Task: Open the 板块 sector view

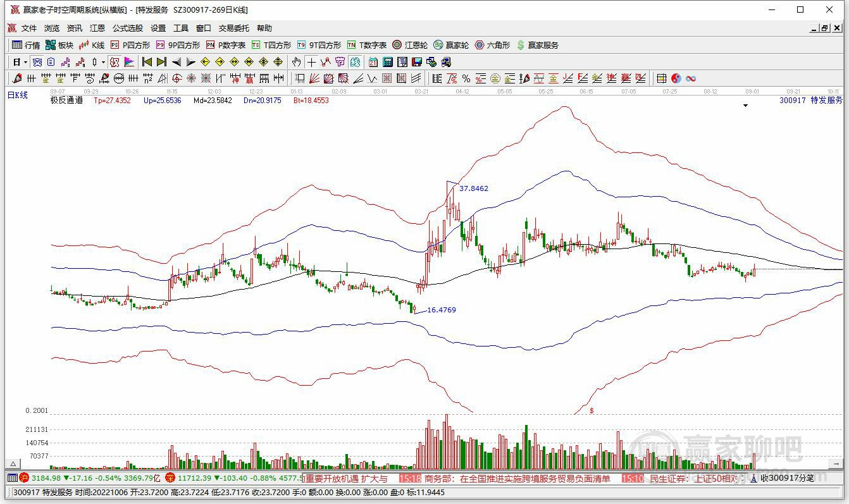Action: (x=59, y=45)
